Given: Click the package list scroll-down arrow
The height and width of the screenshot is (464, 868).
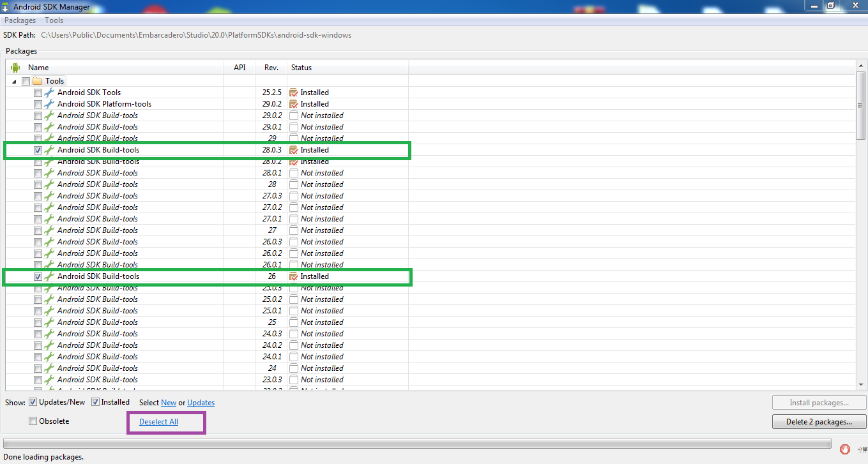Looking at the screenshot, I should point(861,385).
